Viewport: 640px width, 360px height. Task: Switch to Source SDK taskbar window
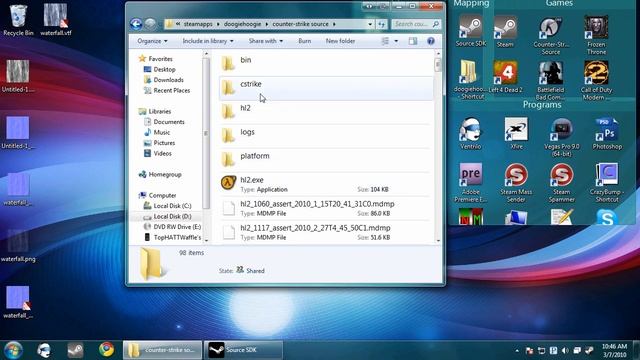tap(243, 350)
